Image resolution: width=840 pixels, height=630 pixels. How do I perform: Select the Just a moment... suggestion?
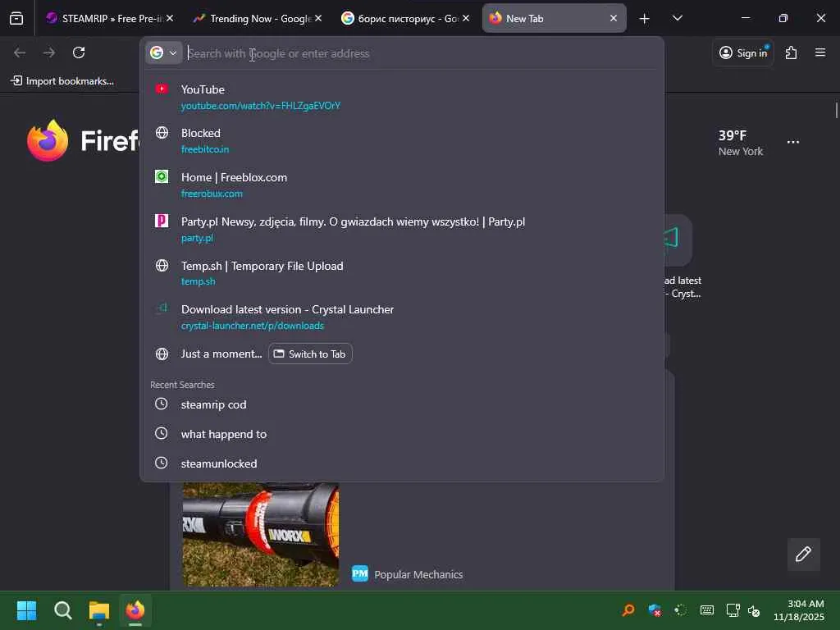(x=402, y=354)
